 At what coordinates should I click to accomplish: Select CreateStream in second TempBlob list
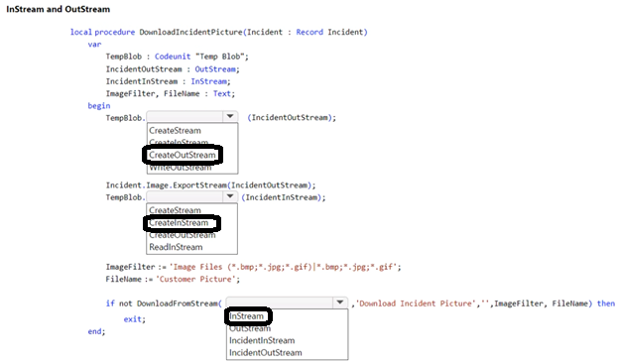175,210
